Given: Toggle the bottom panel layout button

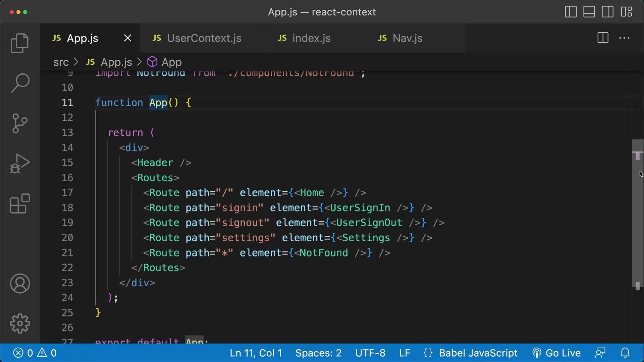Looking at the screenshot, I should pyautogui.click(x=589, y=12).
